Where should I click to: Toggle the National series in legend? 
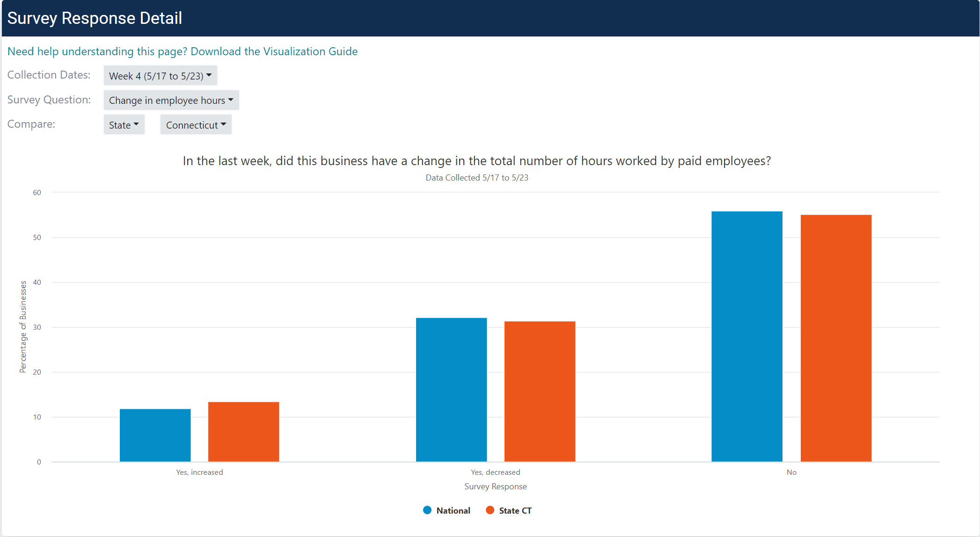click(x=453, y=510)
